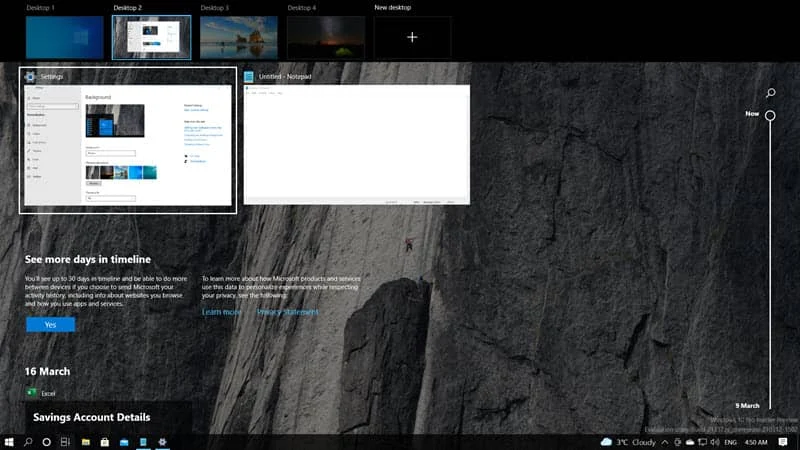
Task: Open File Explorer from the taskbar
Action: coord(86,442)
